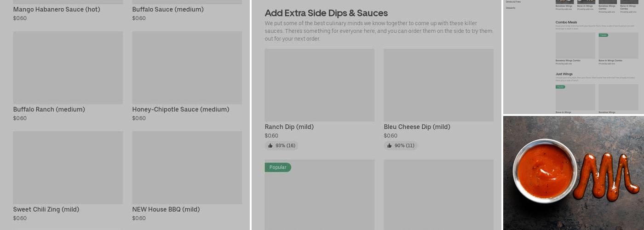Image resolution: width=644 pixels, height=230 pixels.
Task: Click the red sauce bowl photo
Action: coord(545,171)
